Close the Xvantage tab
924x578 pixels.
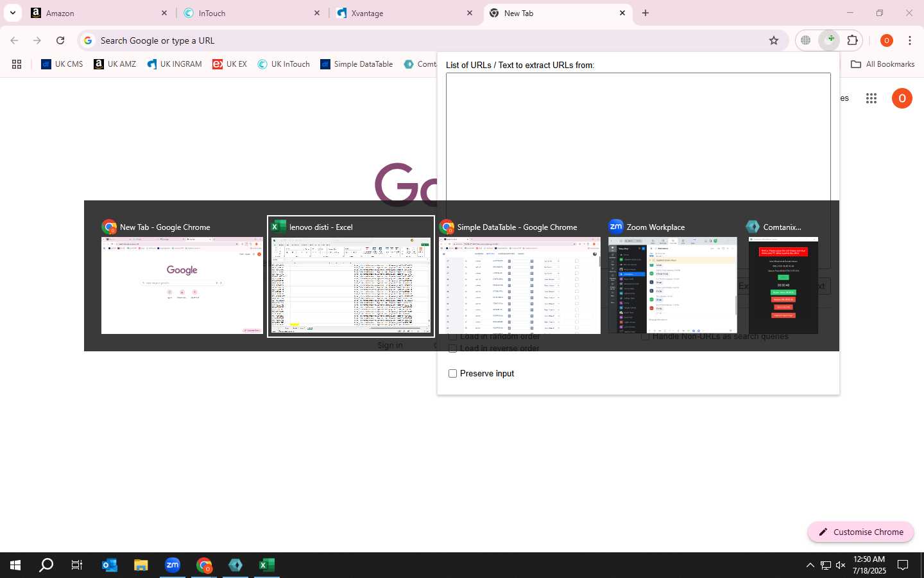pyautogui.click(x=470, y=13)
